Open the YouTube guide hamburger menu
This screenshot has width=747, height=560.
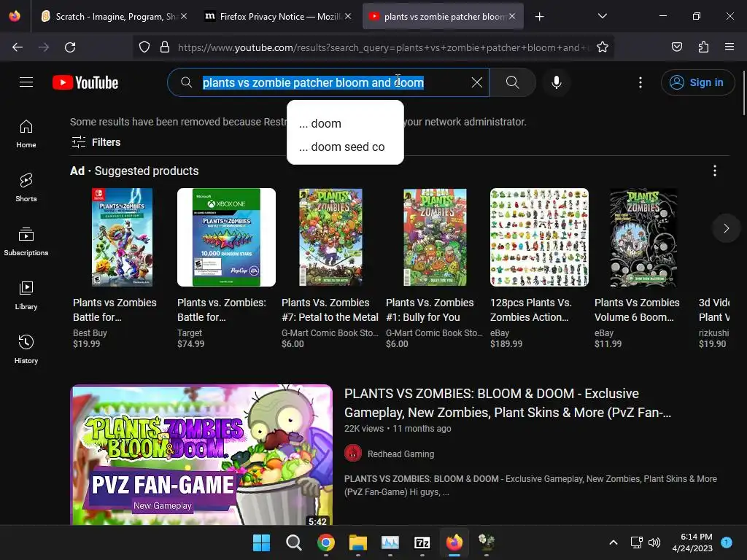26,82
